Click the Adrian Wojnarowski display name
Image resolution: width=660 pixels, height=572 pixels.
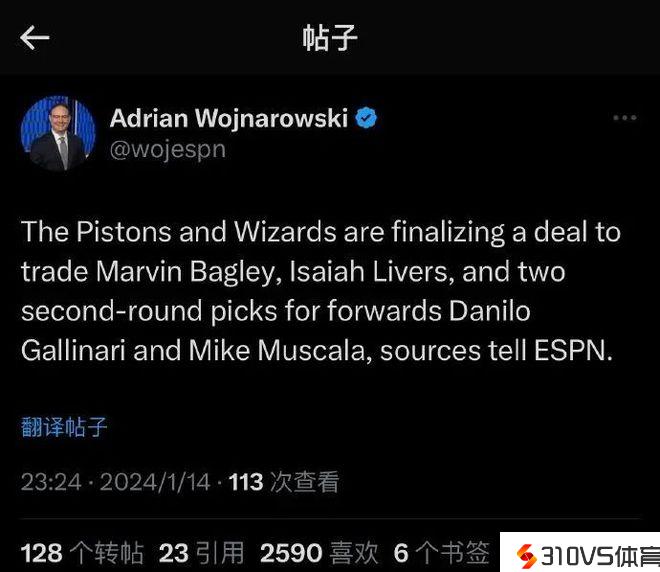(229, 118)
